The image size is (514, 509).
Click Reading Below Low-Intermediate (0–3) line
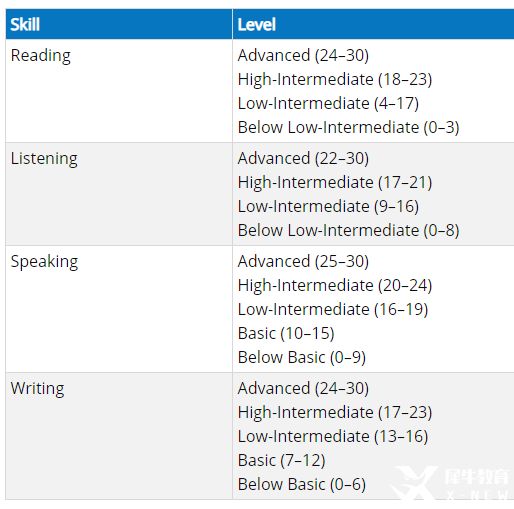click(x=349, y=128)
